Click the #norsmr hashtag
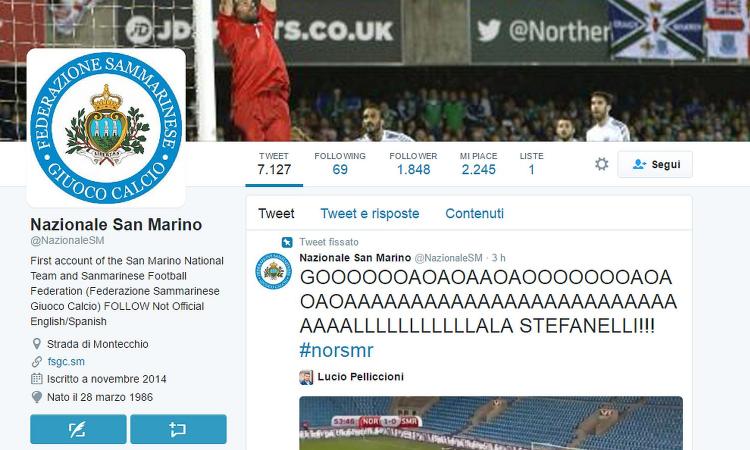The image size is (750, 450). [x=336, y=351]
